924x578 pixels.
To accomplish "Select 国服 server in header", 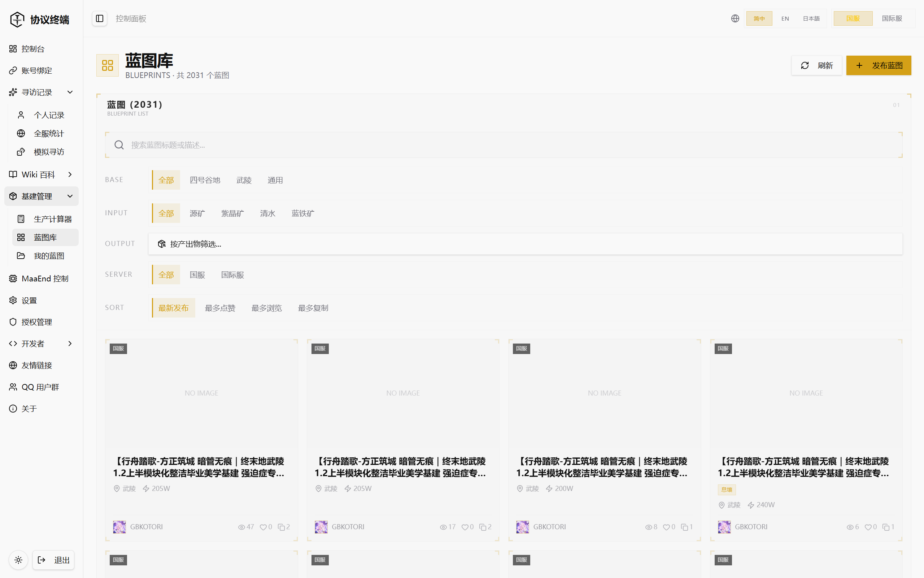I will tap(853, 18).
